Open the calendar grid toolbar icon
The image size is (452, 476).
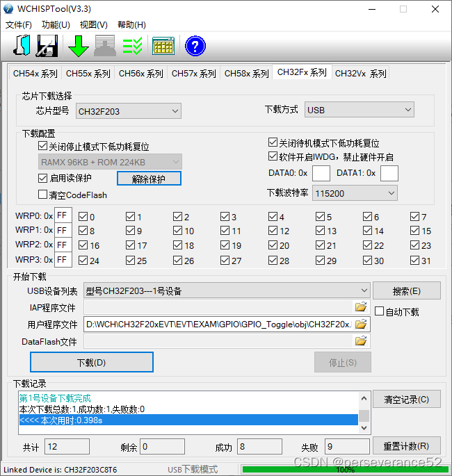(x=163, y=46)
